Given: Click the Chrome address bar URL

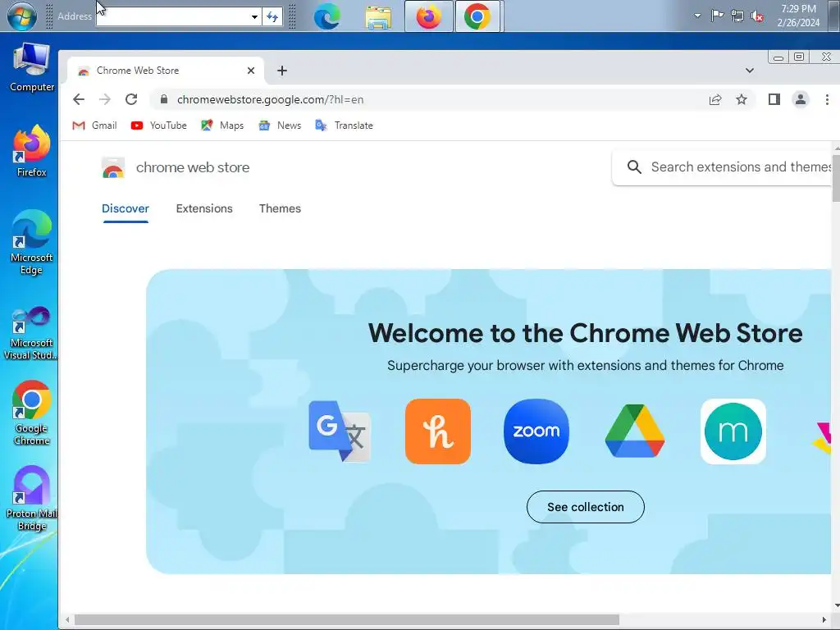Looking at the screenshot, I should point(271,99).
